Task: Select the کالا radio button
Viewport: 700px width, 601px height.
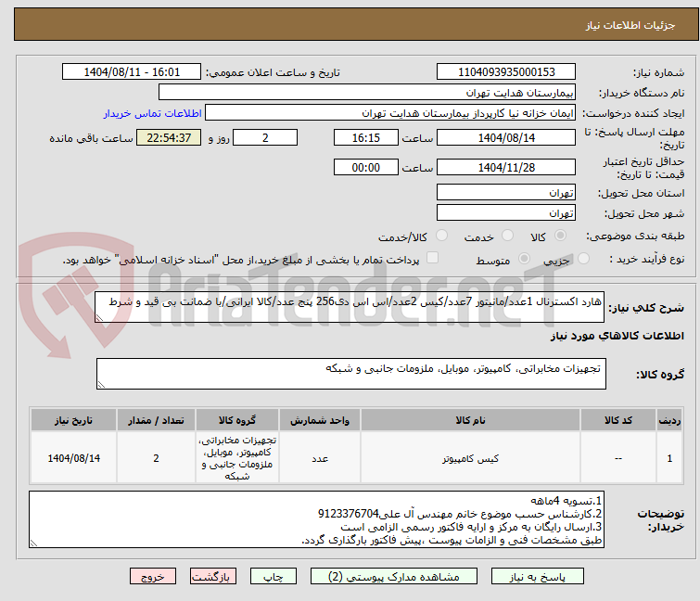Action: [560, 236]
